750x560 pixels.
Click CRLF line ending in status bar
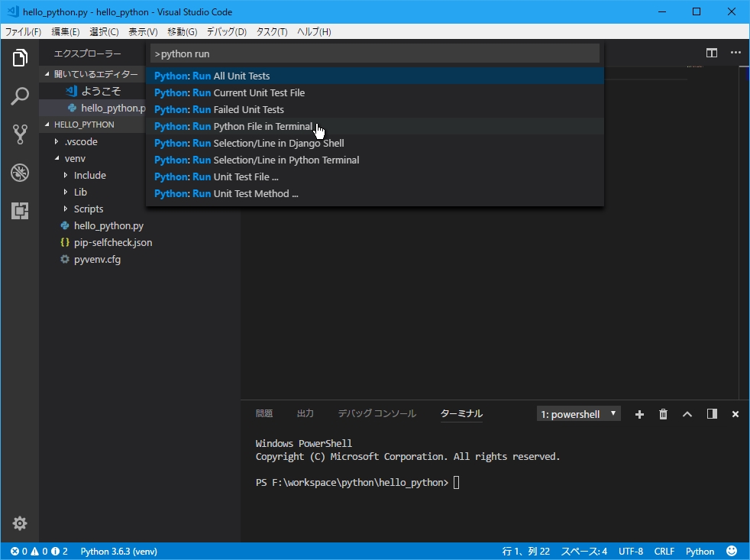coord(664,552)
